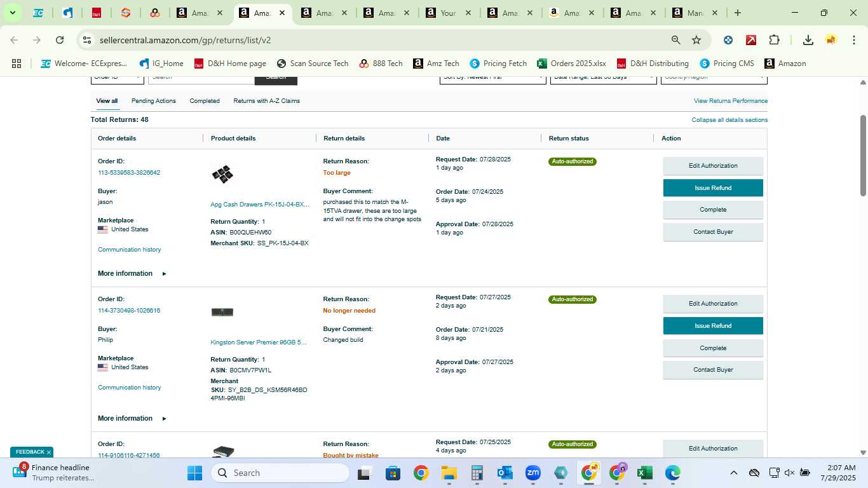Viewport: 868px width, 488px height.
Task: Open Communication history for jason
Action: [130, 250]
